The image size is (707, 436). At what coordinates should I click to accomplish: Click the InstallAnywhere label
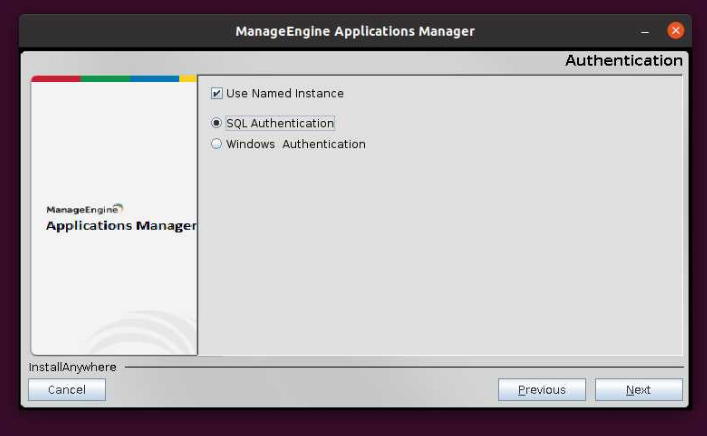72,367
